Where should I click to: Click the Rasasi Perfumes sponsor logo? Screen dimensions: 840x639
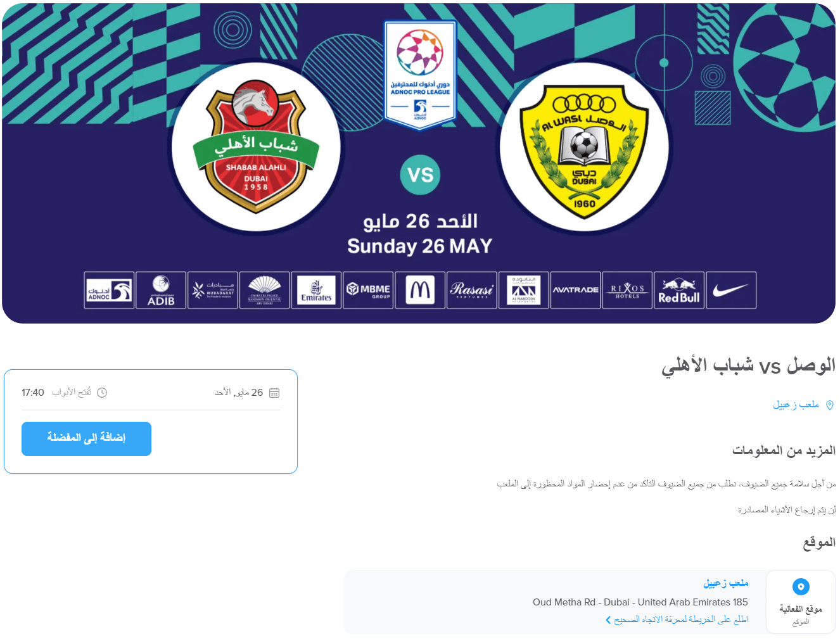coord(472,290)
